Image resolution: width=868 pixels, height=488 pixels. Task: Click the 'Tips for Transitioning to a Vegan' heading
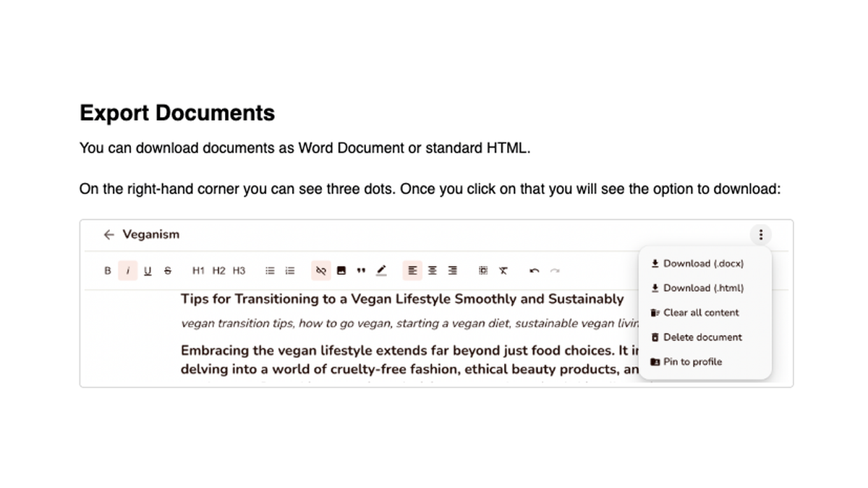tap(401, 299)
